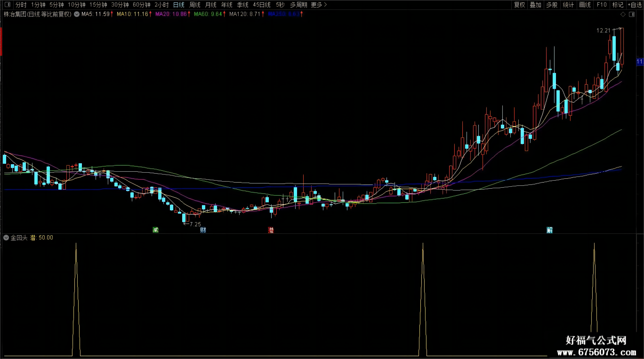Screen dimensions: 644x359
Task: Click the MA5: 11.59 label
Action: click(x=96, y=14)
